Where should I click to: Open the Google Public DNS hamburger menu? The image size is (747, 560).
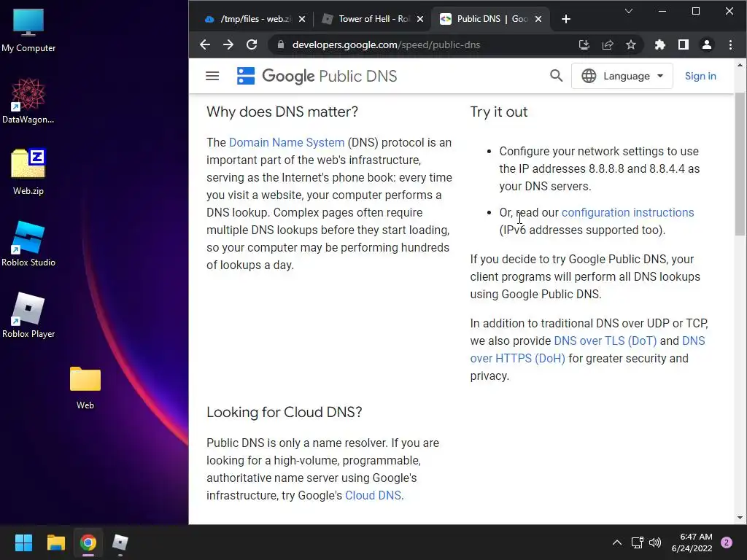pyautogui.click(x=212, y=76)
